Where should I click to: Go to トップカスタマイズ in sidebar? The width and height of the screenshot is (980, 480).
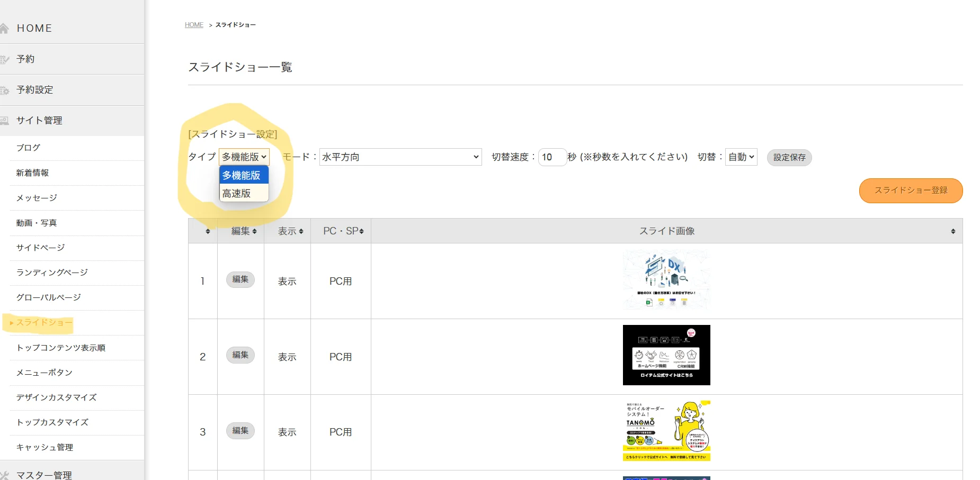coord(52,422)
